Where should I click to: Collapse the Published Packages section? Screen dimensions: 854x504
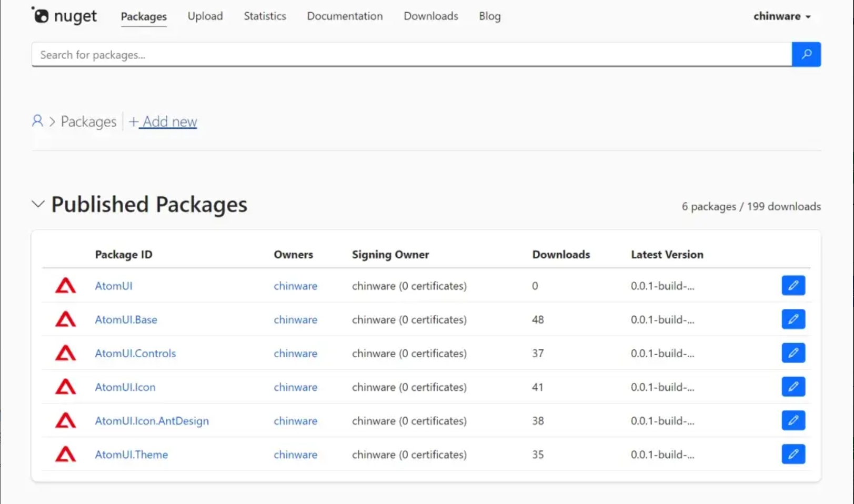[38, 204]
